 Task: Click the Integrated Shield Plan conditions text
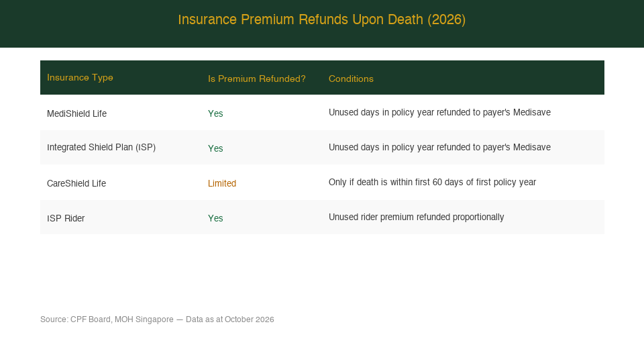tap(439, 147)
